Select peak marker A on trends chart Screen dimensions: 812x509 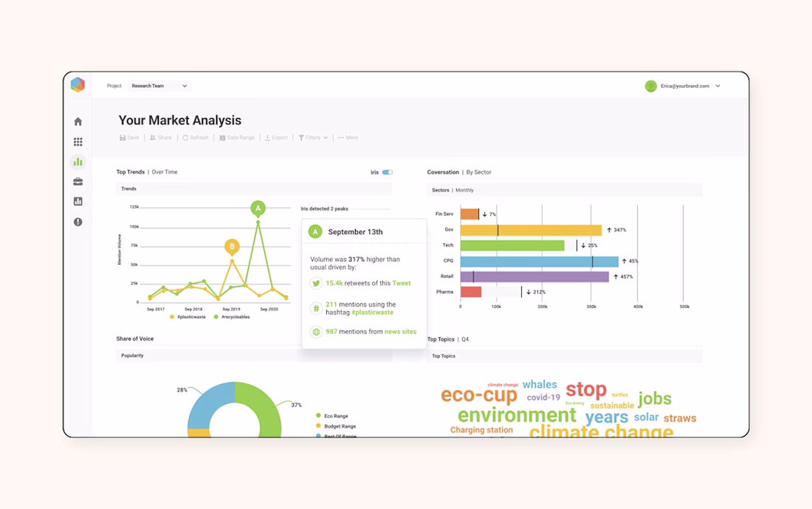pos(258,208)
